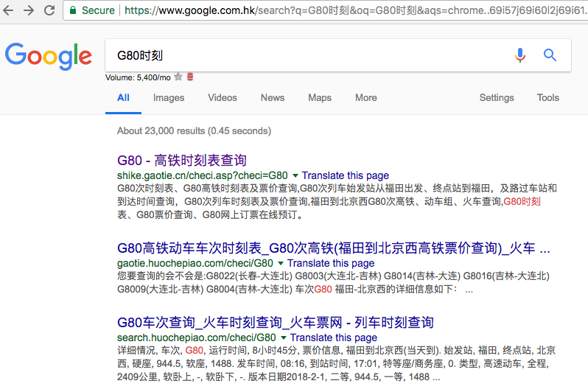Click the Google logo
Image resolution: width=588 pixels, height=392 pixels.
[x=49, y=56]
